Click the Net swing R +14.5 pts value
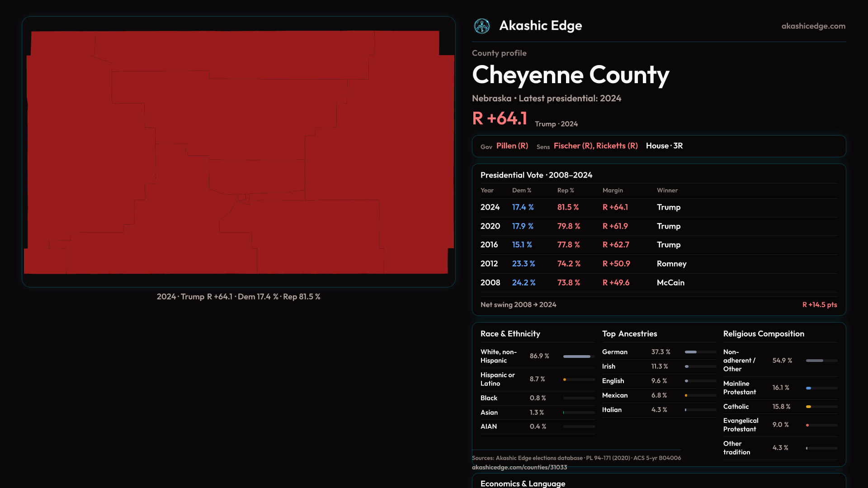 click(x=819, y=305)
